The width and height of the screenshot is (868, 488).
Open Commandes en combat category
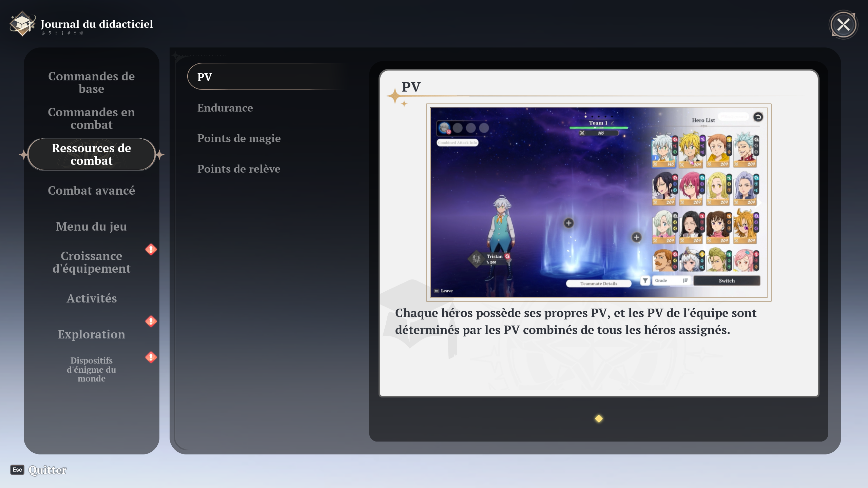[91, 118]
